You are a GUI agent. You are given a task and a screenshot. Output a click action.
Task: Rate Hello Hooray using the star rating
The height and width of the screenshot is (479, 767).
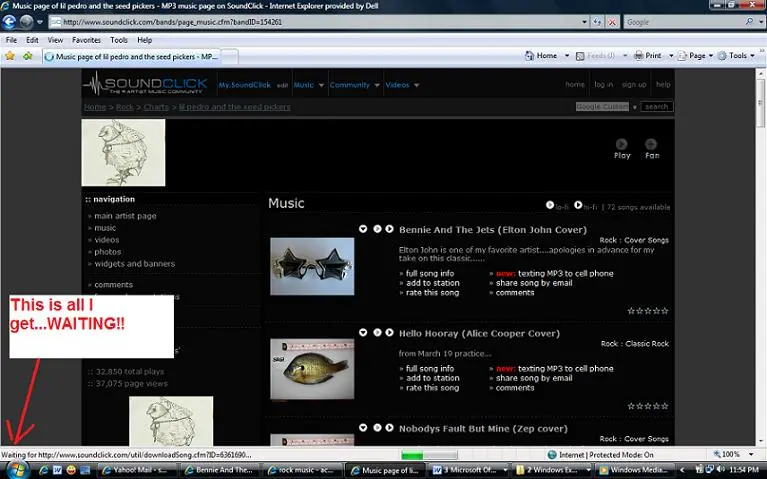(648, 406)
